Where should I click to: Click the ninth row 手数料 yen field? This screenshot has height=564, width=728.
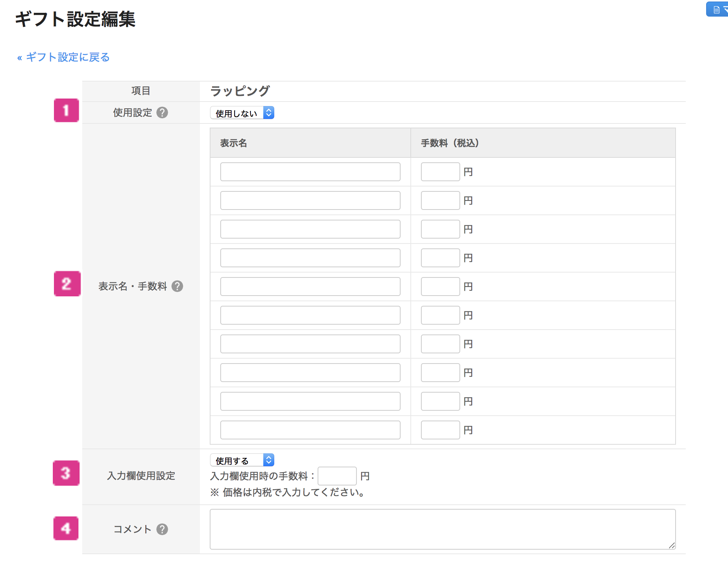pos(440,401)
